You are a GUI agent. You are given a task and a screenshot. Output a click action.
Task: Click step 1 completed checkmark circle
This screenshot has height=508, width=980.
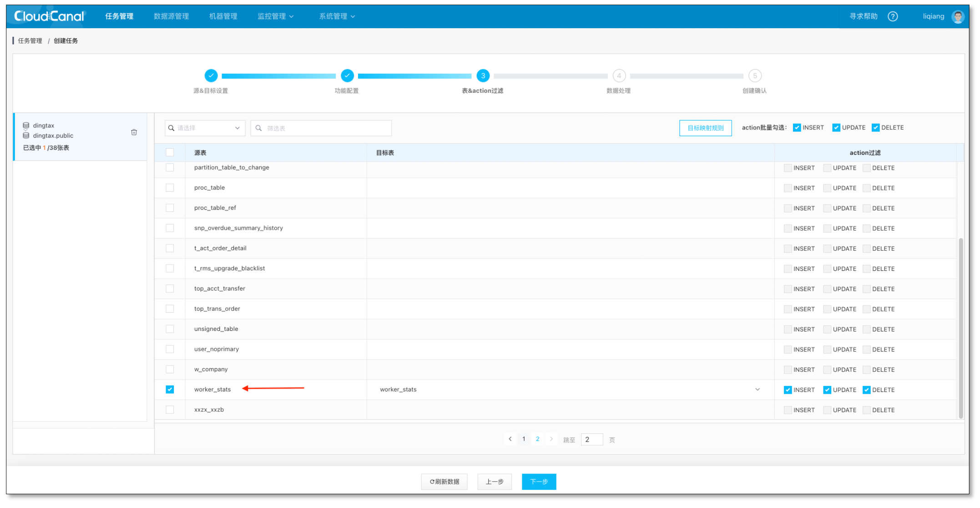click(211, 76)
